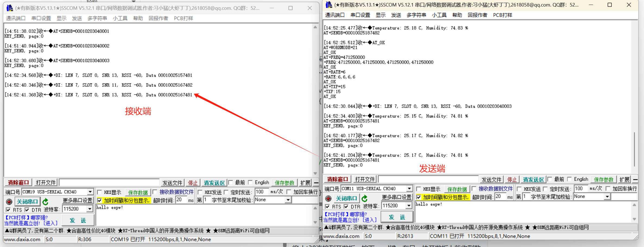Screen dimensions: 644x247
Task: Uncheck 加时间戳和分包显示 in the COM19 window
Action: click(100, 201)
